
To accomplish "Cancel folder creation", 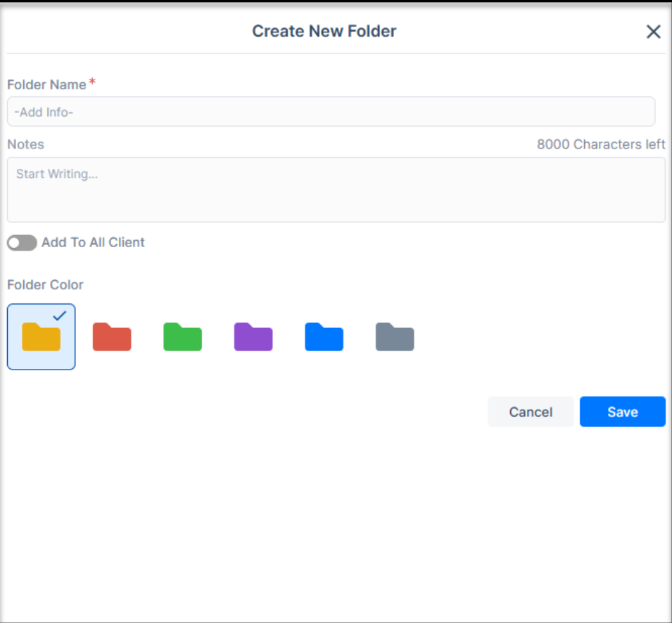I will [530, 411].
